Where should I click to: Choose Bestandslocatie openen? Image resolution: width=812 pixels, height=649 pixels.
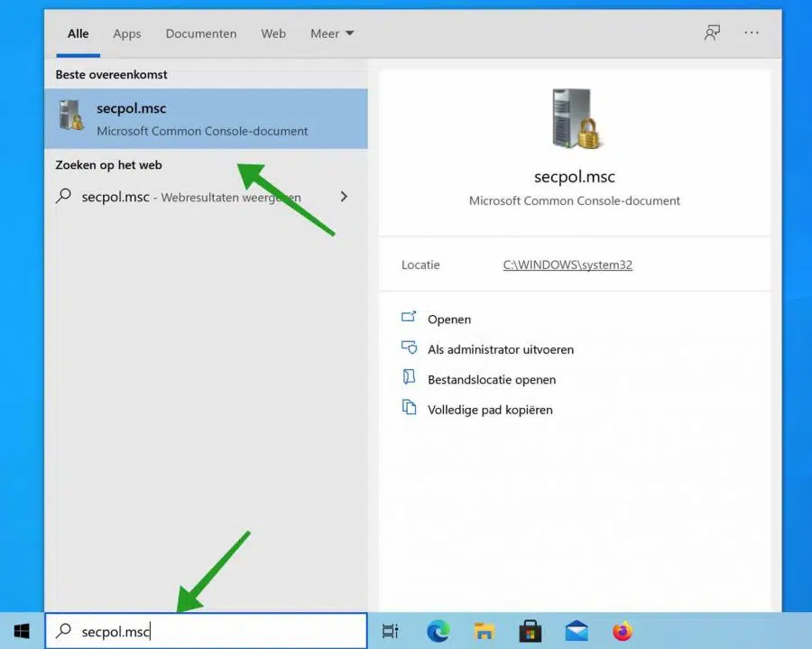coord(492,380)
